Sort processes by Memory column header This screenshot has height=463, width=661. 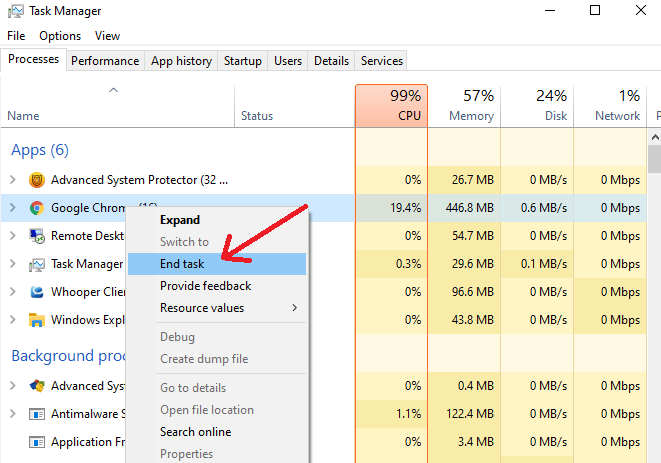[464, 105]
